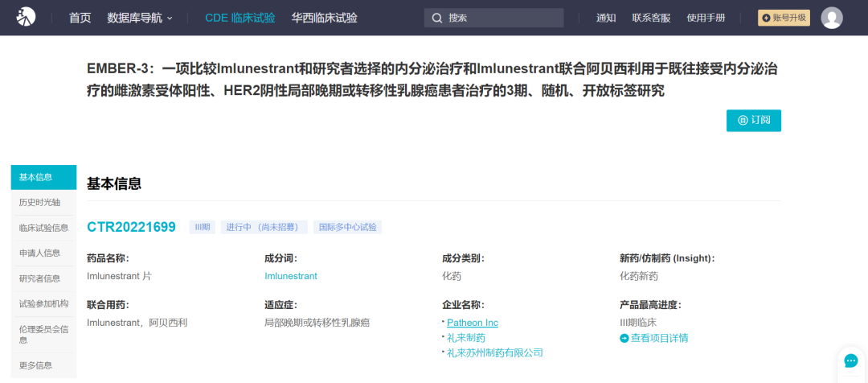
Task: Open the user avatar profile icon
Action: coord(832,18)
